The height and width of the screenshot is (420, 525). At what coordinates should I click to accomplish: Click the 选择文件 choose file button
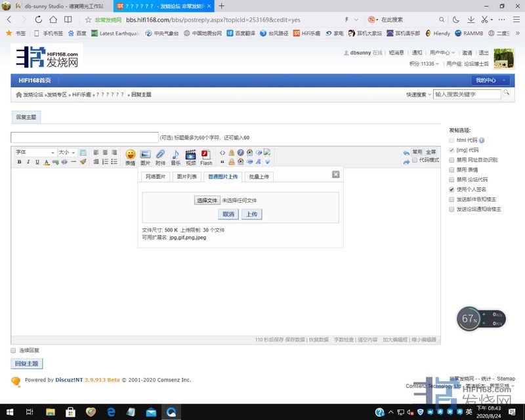point(206,200)
